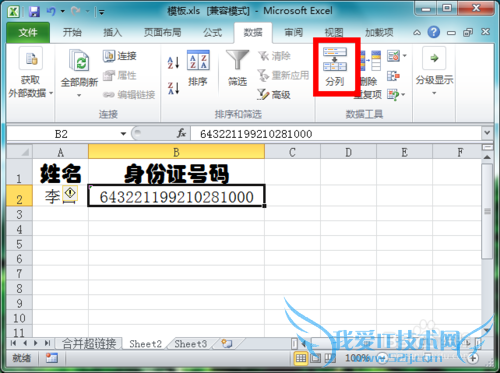Expand the 全部刷新 dropdown arrow
This screenshot has height=373, width=500.
[79, 95]
